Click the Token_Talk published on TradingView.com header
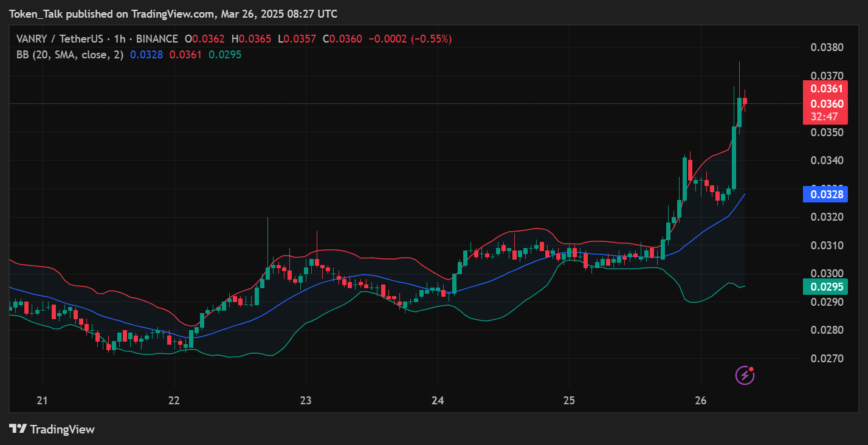 173,13
